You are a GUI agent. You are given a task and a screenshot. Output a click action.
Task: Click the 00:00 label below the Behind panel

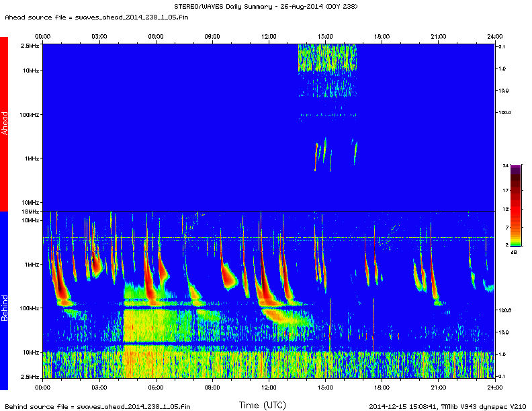click(x=43, y=387)
